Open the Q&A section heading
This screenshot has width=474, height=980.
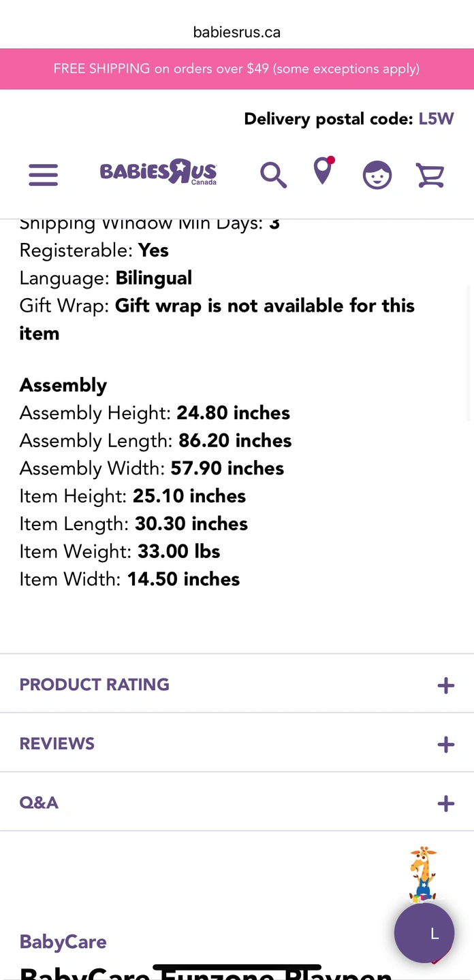39,803
